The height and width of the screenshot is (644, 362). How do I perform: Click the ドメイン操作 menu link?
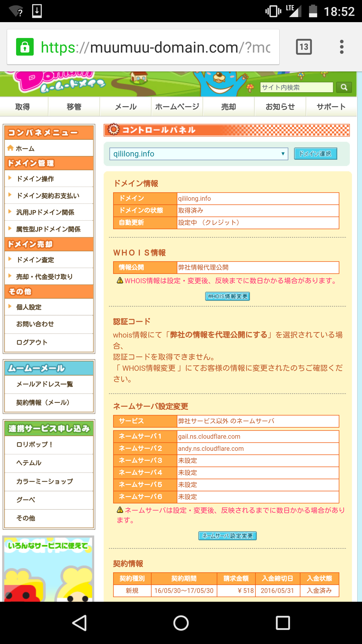[x=35, y=179]
